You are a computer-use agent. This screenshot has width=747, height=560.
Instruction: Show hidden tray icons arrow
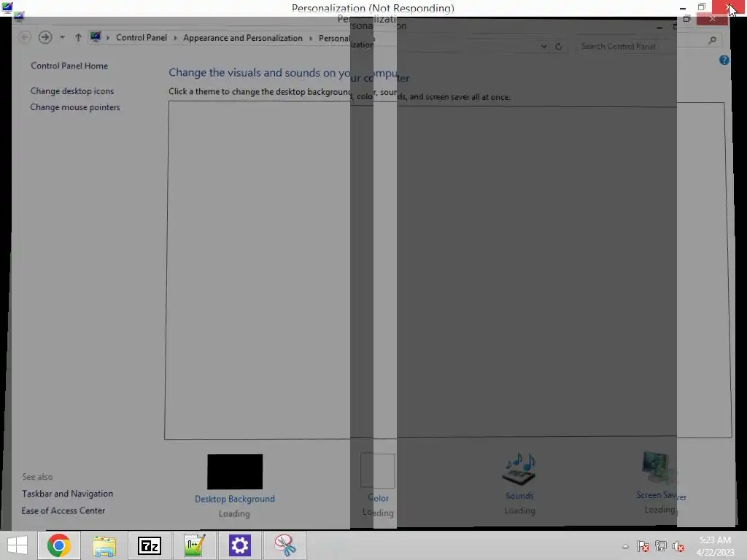coord(625,547)
